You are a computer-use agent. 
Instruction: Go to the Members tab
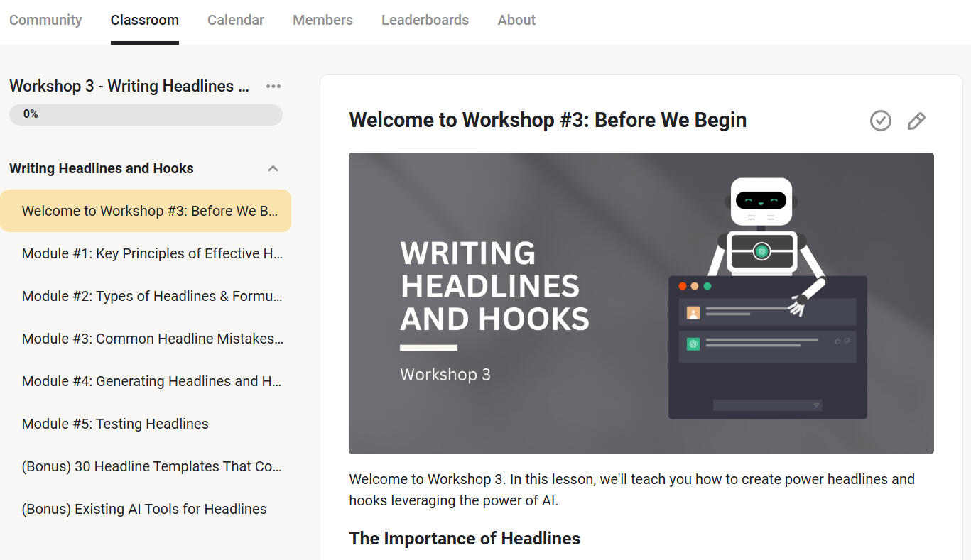point(322,20)
